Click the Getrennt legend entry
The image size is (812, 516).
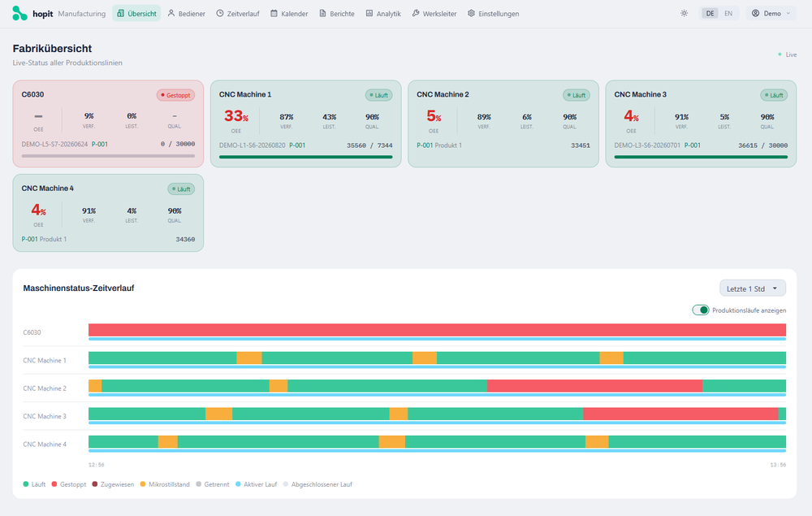(212, 484)
